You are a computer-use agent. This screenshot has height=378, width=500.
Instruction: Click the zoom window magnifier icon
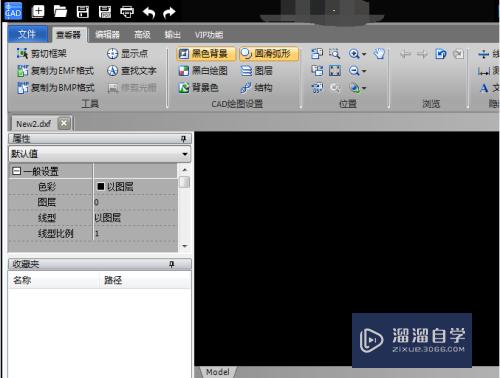(334, 53)
